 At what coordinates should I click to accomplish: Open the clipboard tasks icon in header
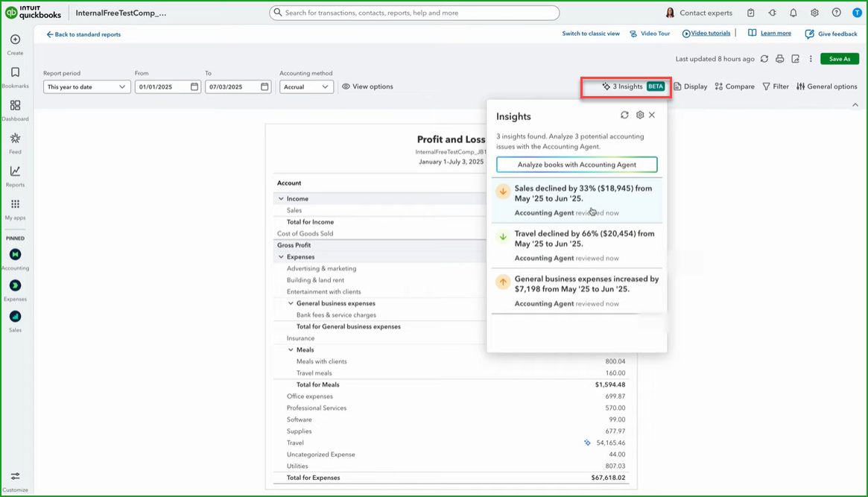point(750,13)
